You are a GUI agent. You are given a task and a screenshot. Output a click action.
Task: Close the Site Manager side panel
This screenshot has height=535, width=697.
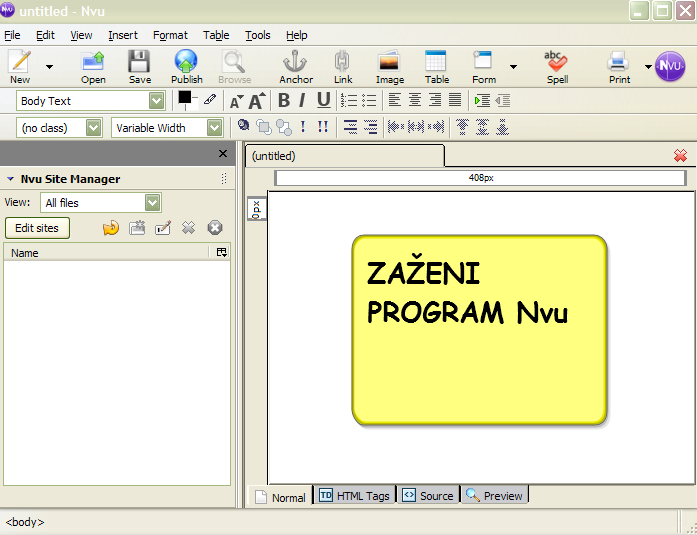(223, 154)
